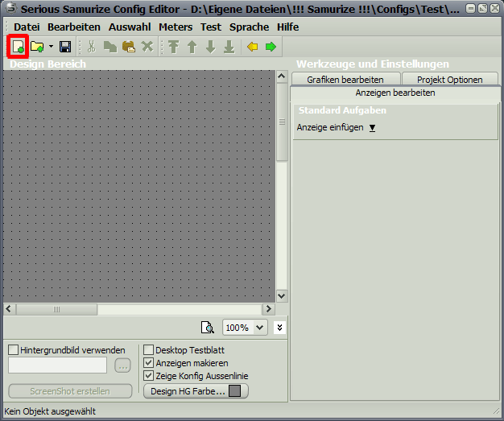Open the Bearbeiten menu

click(74, 27)
